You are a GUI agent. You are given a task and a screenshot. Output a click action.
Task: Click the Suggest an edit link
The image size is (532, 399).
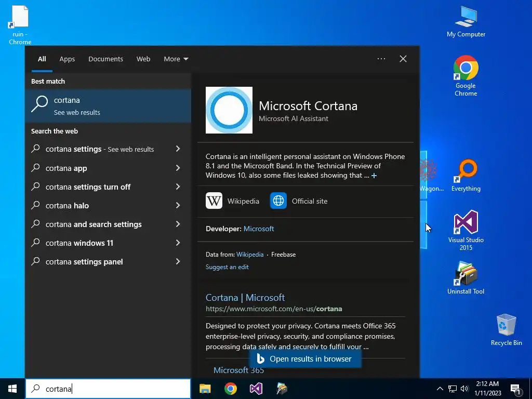[x=227, y=267]
